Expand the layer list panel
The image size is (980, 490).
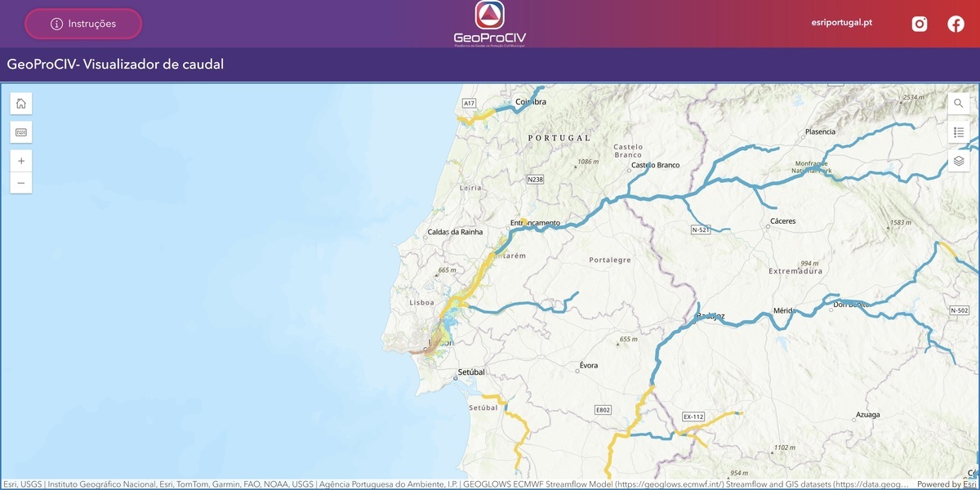[x=959, y=161]
